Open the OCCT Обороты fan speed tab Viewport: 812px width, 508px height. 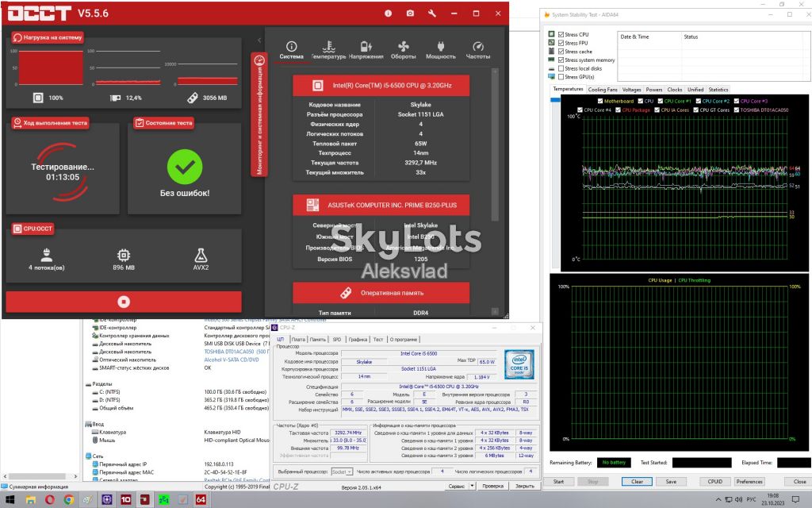pos(404,50)
